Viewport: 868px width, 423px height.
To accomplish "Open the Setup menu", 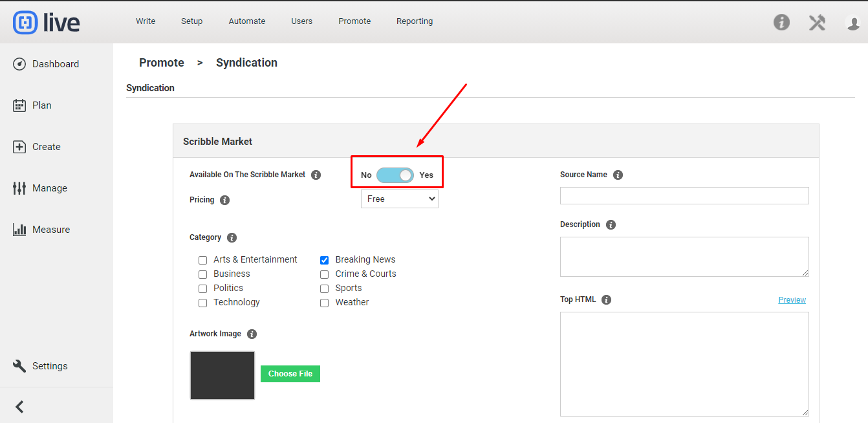I will [192, 21].
